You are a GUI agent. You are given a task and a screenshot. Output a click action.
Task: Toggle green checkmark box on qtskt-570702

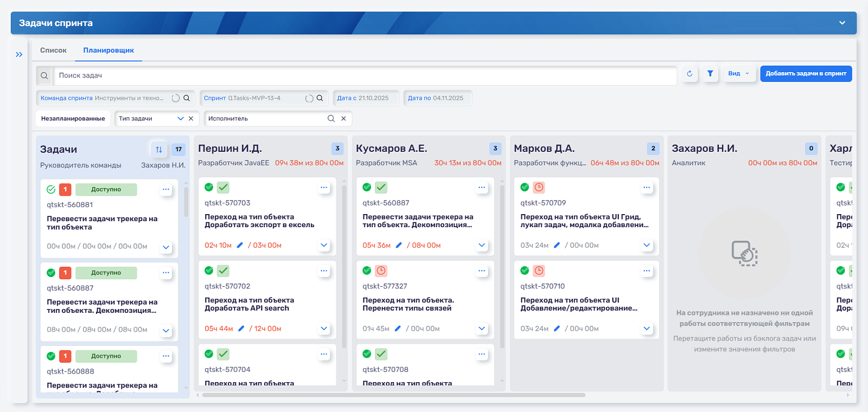click(x=223, y=271)
